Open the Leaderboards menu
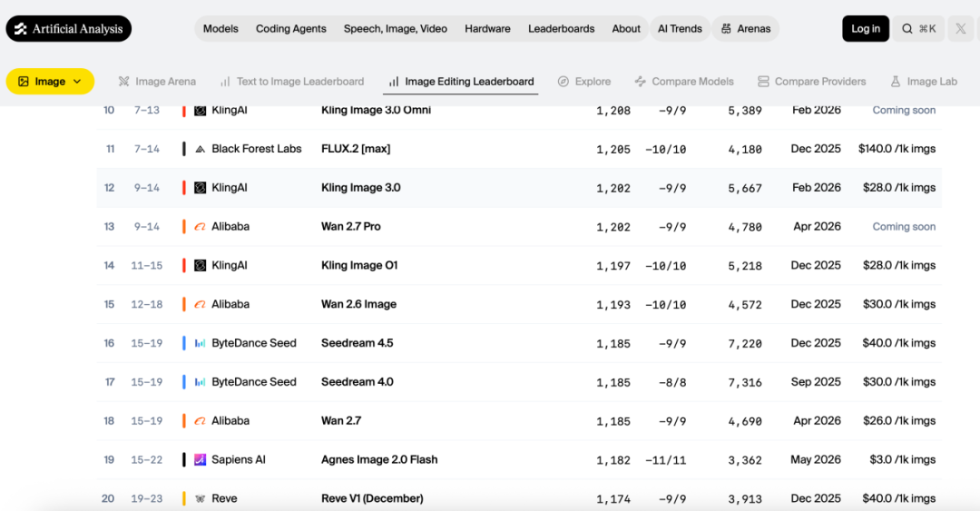The height and width of the screenshot is (511, 980). coord(562,29)
